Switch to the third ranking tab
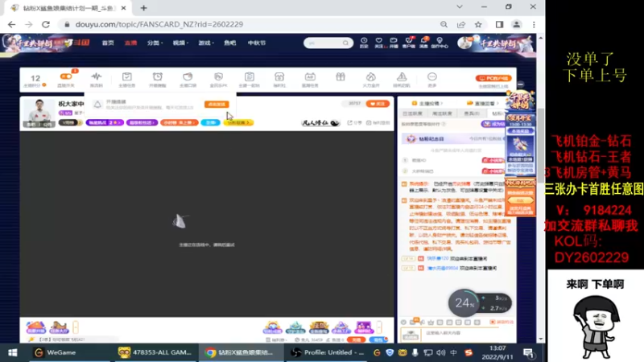 [472, 113]
